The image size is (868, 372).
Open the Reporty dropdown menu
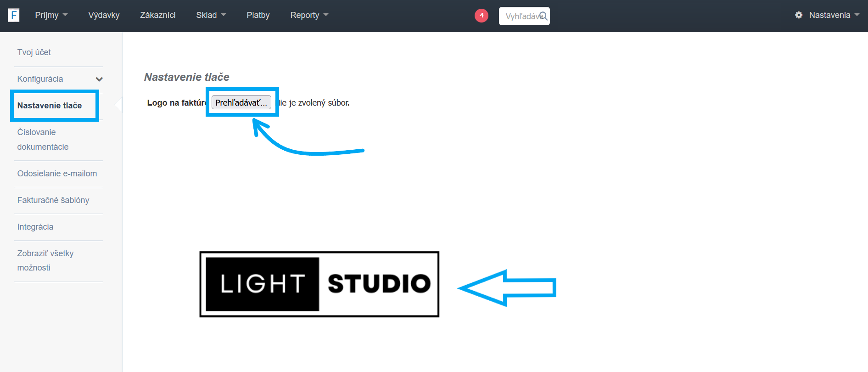pyautogui.click(x=309, y=15)
